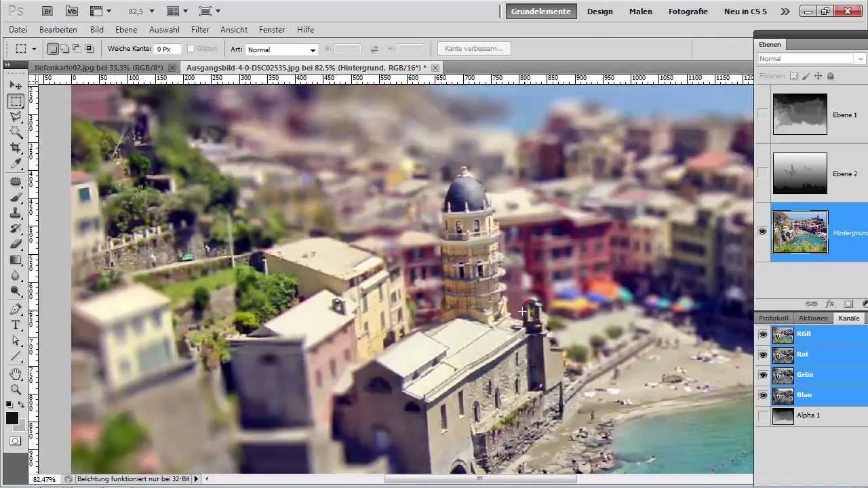Screen dimensions: 868x488
Task: Select the Polygonal Lasso tool
Action: [16, 117]
